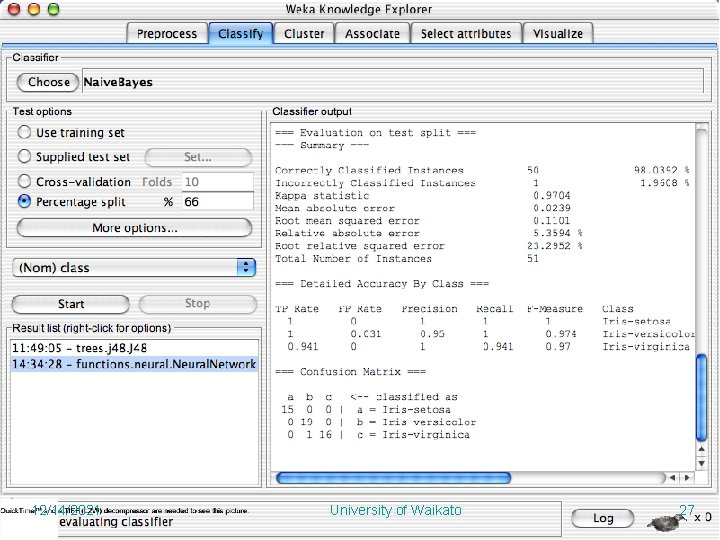Click the Start button

71,304
